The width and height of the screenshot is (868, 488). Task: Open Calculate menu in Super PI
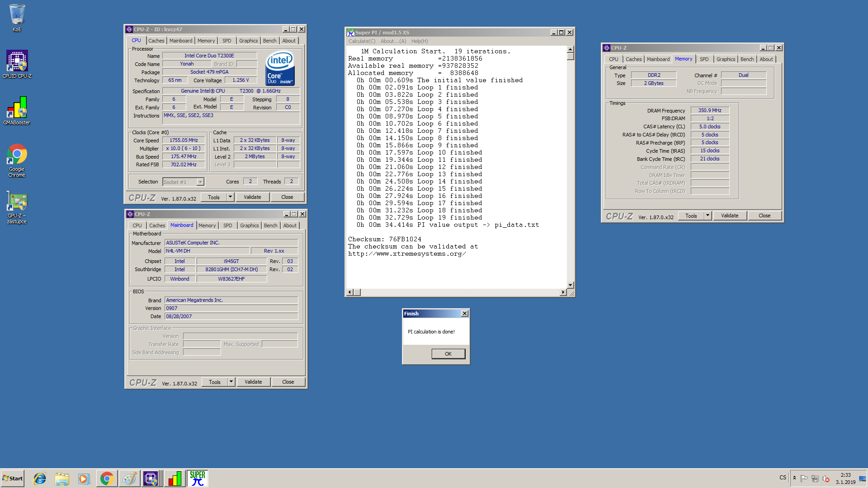[362, 41]
